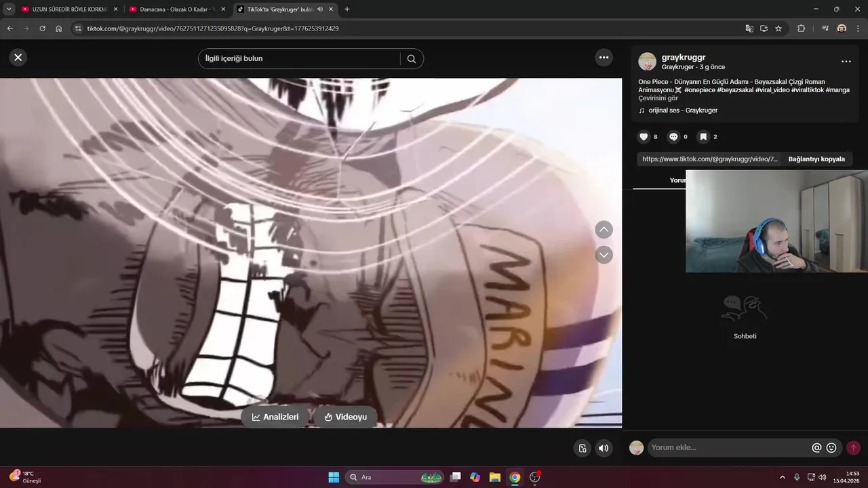The image size is (868, 488).
Task: View site information icon in address bar
Action: (78, 28)
